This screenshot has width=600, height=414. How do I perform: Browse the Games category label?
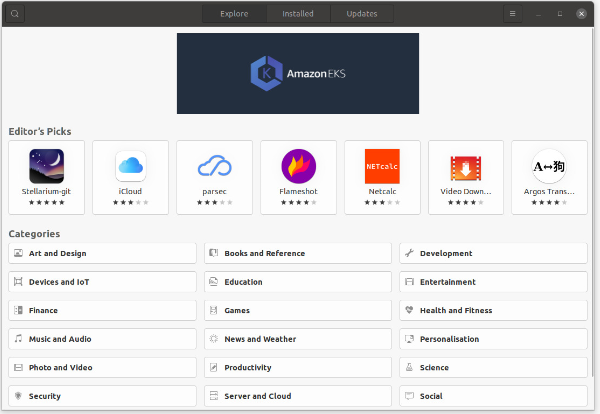click(237, 310)
